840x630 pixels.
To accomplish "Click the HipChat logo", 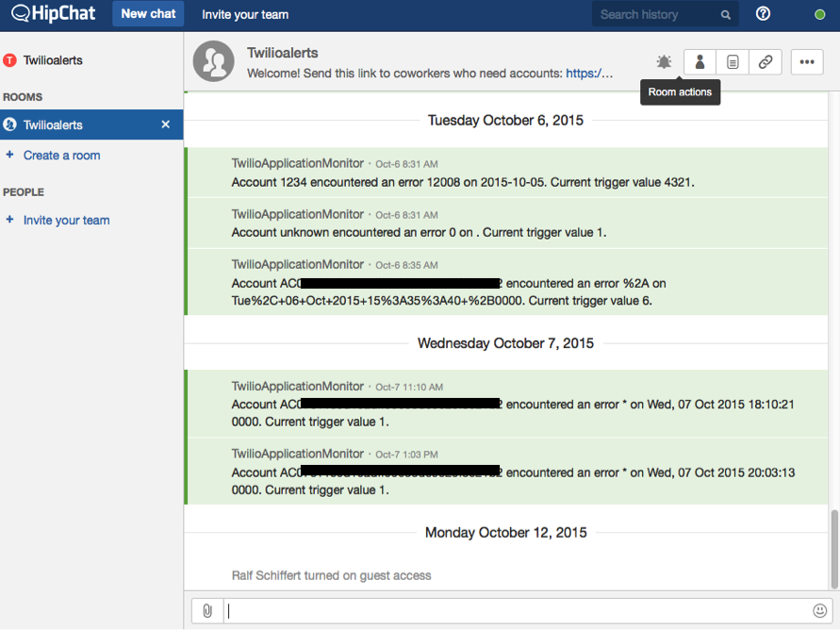I will coord(53,13).
